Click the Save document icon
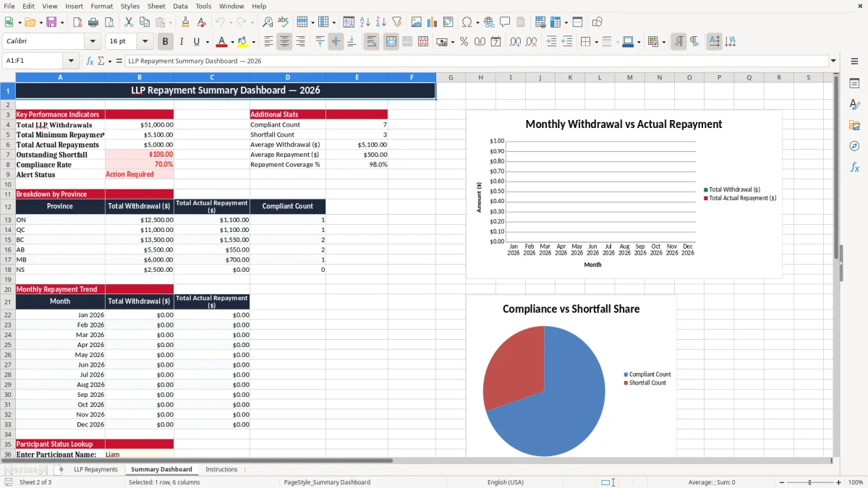The image size is (868, 488). coord(51,22)
